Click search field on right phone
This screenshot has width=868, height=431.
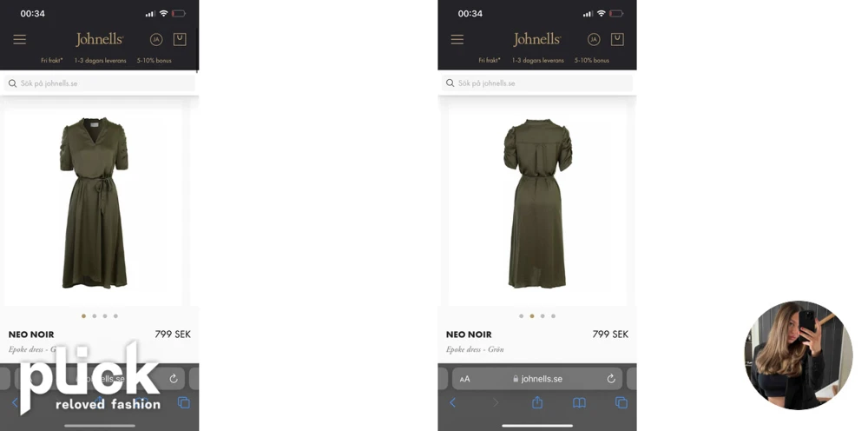click(537, 83)
